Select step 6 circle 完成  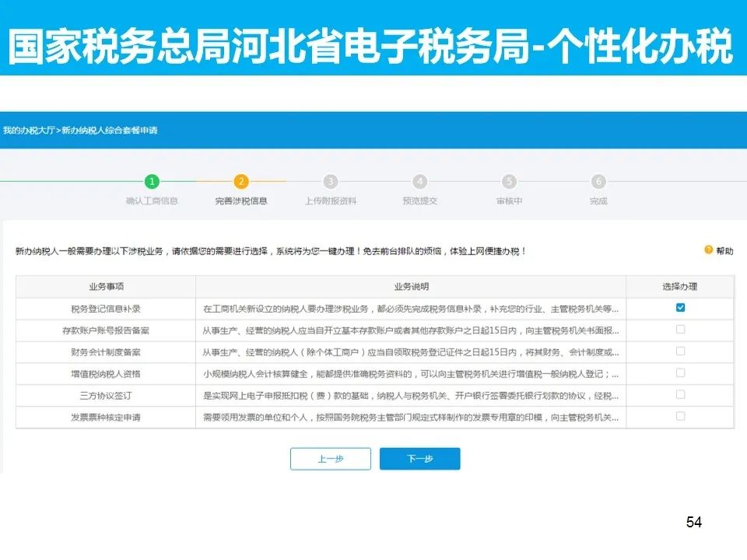tap(598, 181)
